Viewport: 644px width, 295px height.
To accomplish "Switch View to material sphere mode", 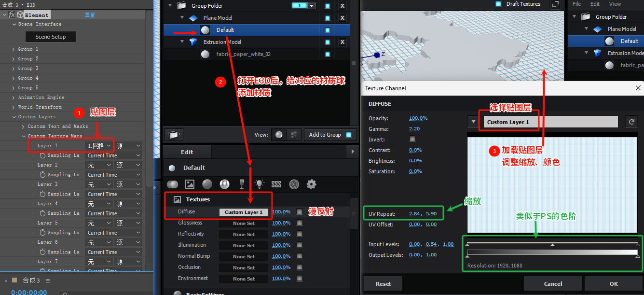I will 279,135.
